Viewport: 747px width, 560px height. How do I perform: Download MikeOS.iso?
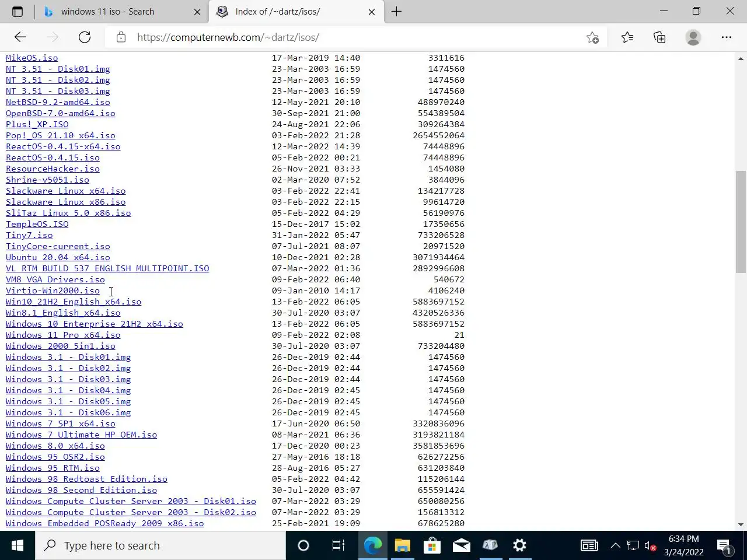[32, 58]
